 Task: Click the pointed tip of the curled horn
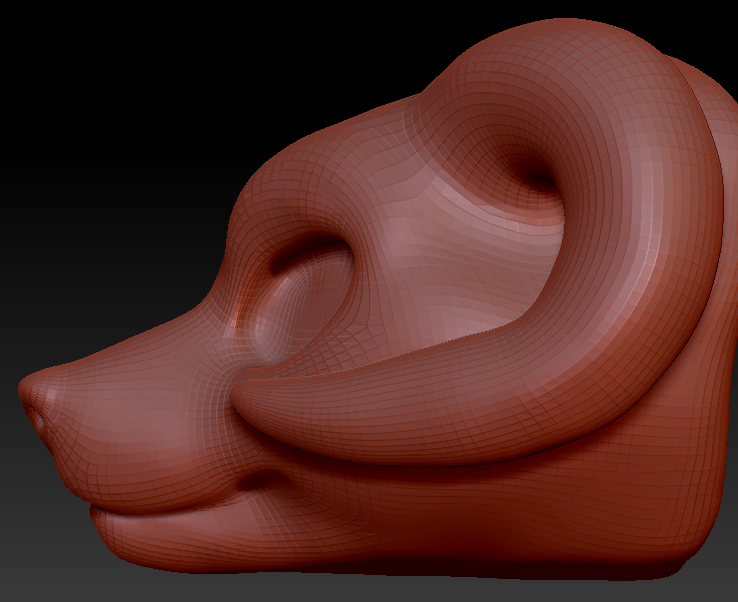(x=240, y=403)
